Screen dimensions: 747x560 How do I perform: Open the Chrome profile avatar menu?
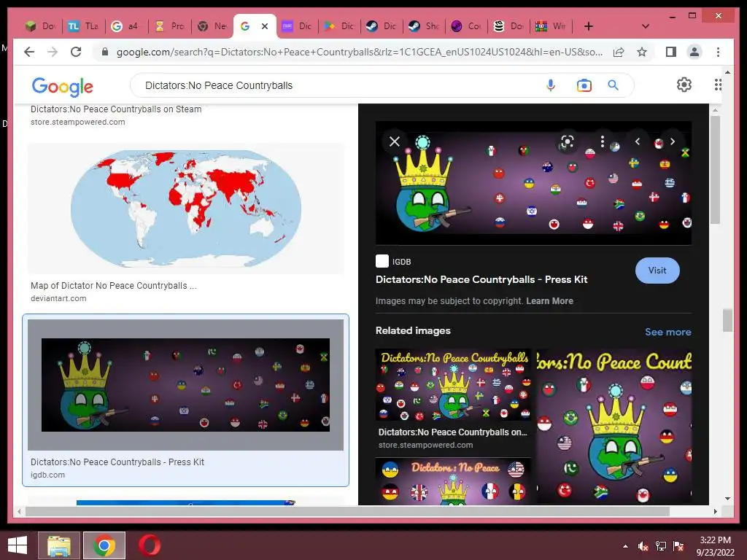[x=694, y=52]
